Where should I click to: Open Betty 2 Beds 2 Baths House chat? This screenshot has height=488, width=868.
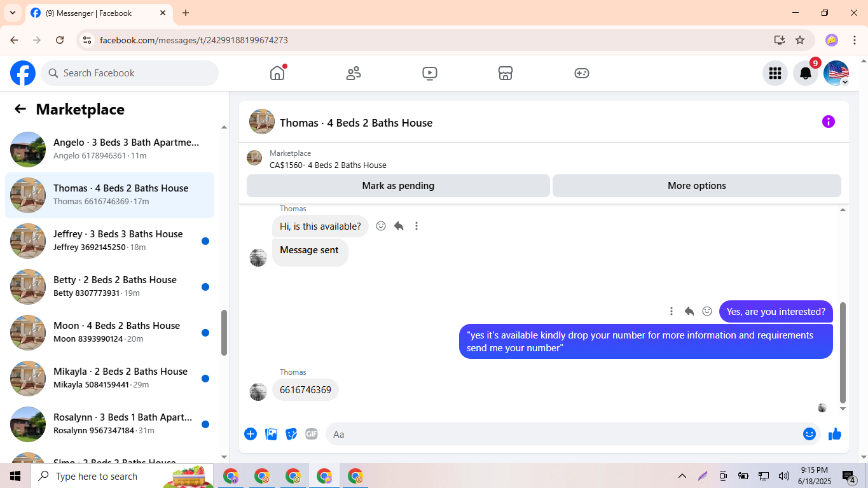coord(109,287)
